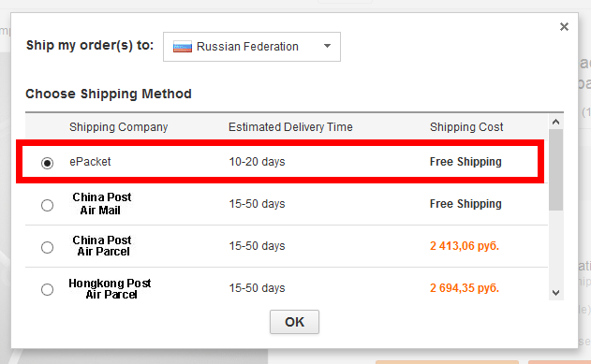The image size is (591, 364).
Task: Select Russian Federation country combo box
Action: tap(252, 47)
